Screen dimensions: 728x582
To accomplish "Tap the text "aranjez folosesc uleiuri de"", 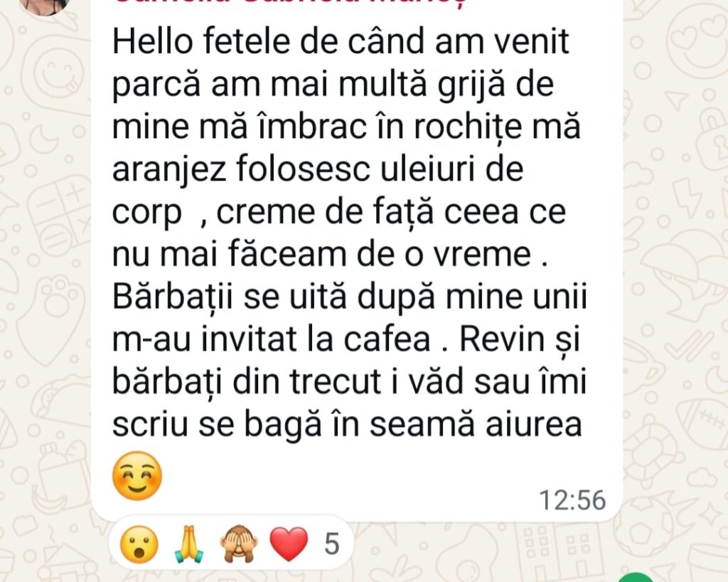I will [x=318, y=169].
